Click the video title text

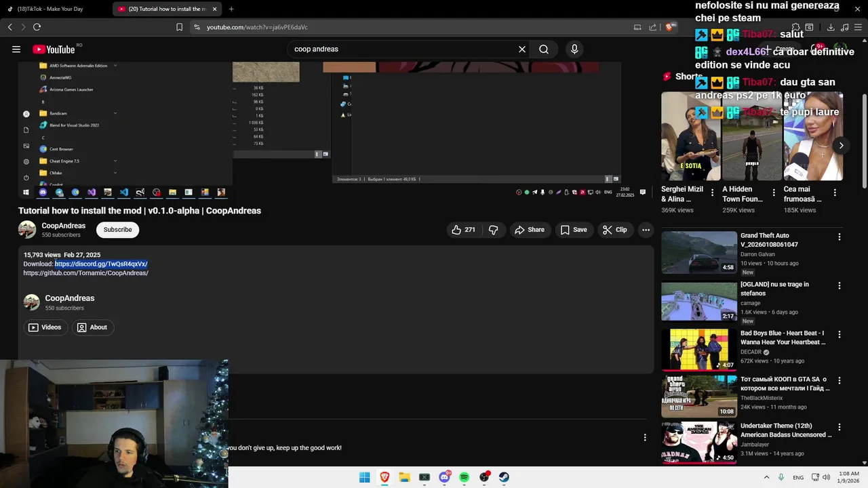140,211
